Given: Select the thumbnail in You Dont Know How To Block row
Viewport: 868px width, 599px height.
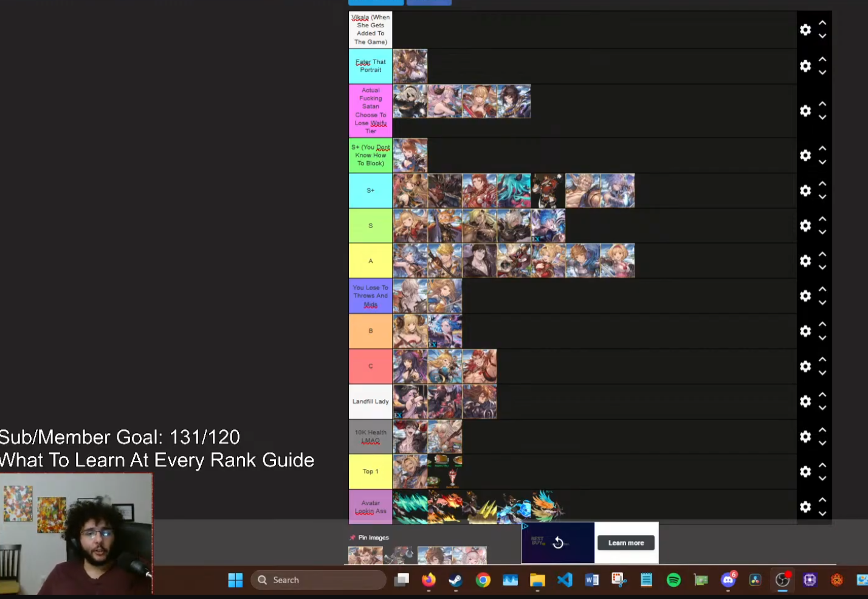Looking at the screenshot, I should [x=410, y=156].
